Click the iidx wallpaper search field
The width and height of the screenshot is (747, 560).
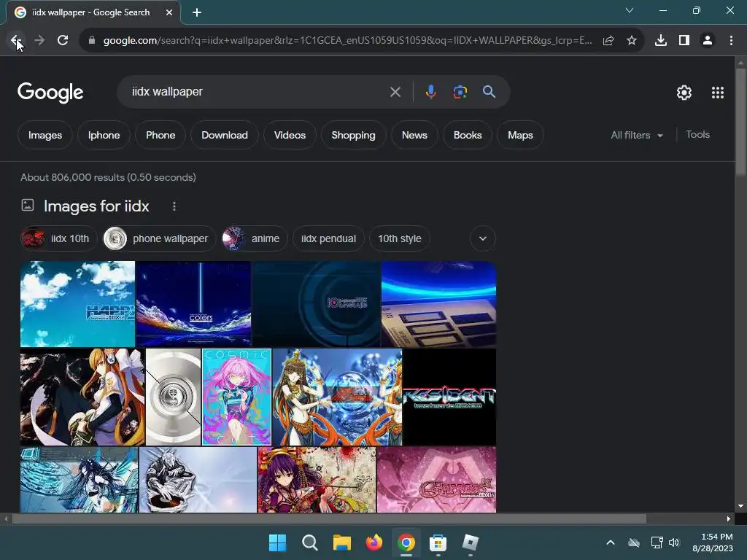click(258, 92)
